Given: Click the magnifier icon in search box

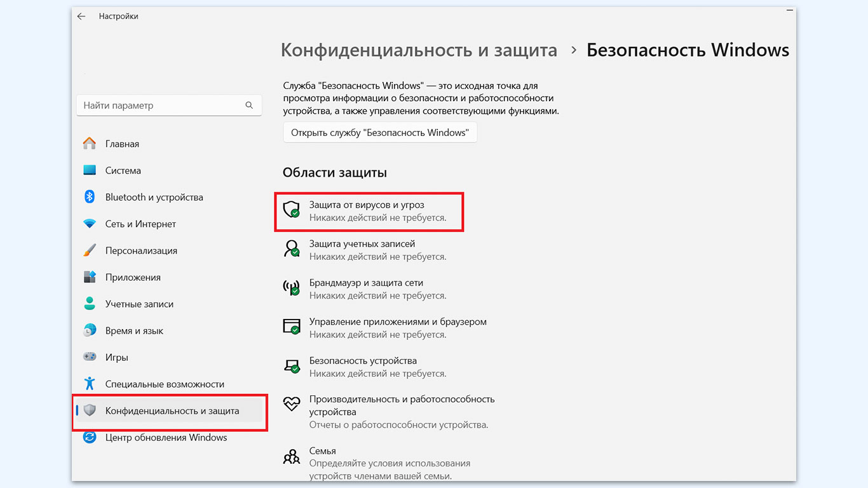Looking at the screenshot, I should (249, 105).
